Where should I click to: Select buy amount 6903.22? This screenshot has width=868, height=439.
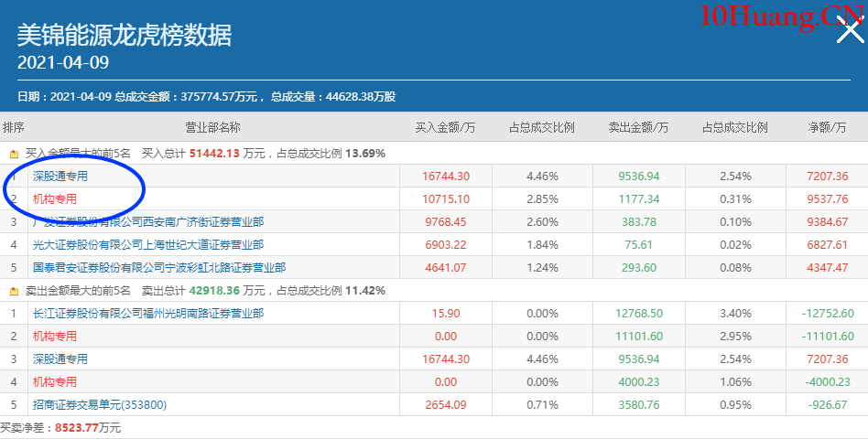[446, 245]
